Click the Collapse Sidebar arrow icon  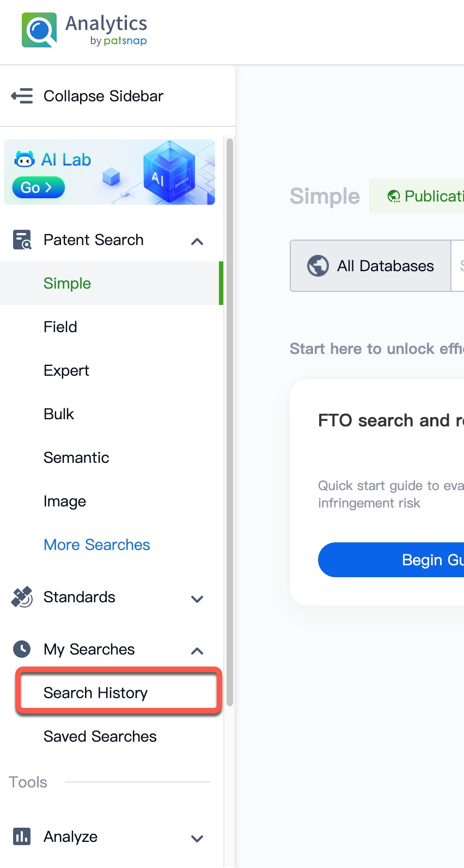tap(22, 96)
